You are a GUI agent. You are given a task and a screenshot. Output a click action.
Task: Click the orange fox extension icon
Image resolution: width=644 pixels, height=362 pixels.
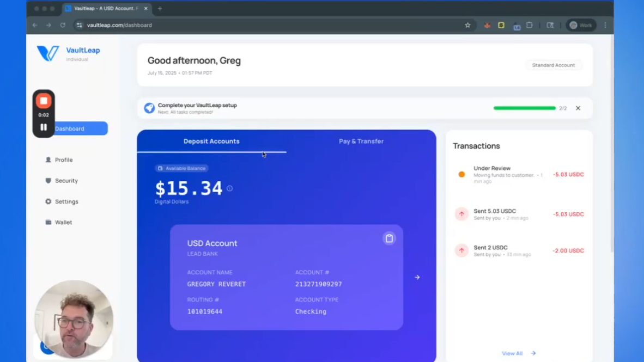point(487,25)
